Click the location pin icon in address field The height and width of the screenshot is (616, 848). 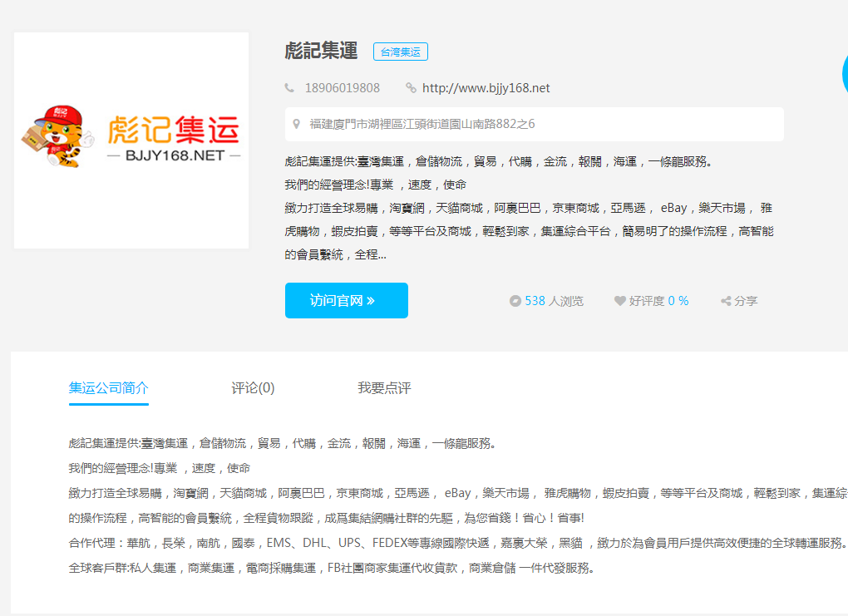point(296,124)
